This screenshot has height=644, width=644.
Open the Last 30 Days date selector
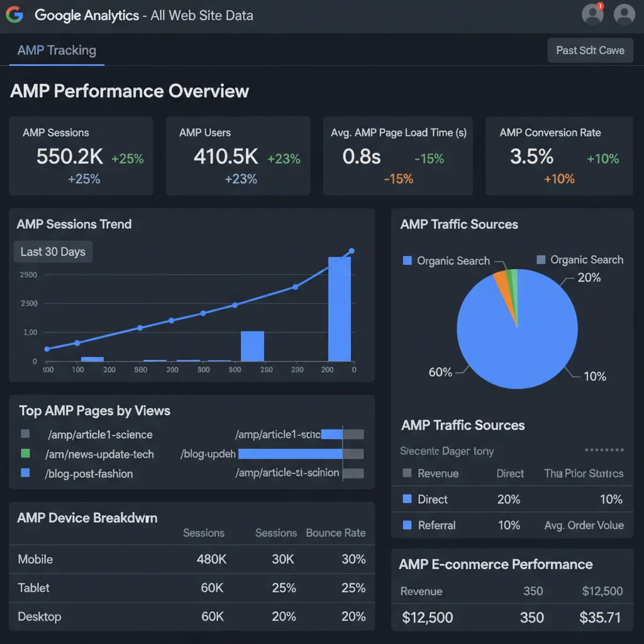(x=53, y=252)
